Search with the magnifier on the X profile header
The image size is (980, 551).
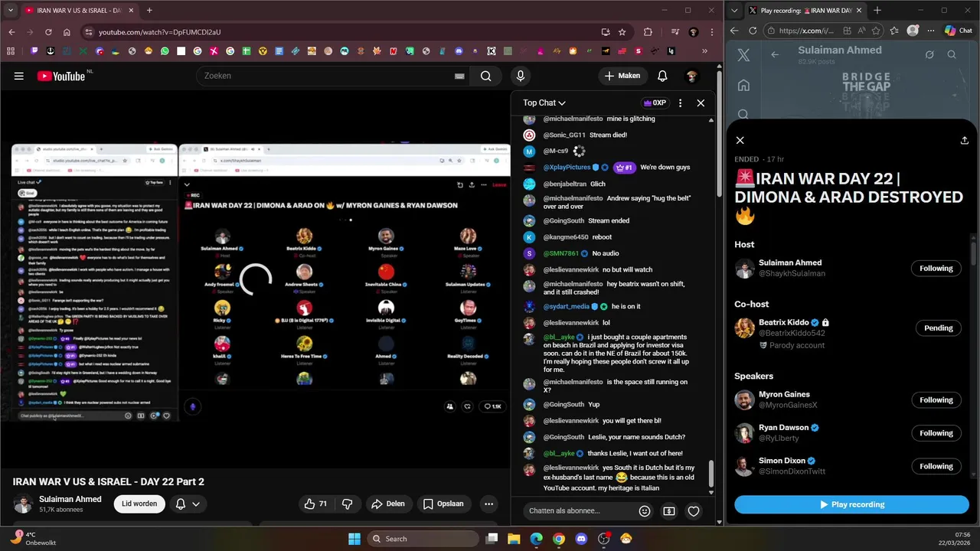click(x=952, y=54)
